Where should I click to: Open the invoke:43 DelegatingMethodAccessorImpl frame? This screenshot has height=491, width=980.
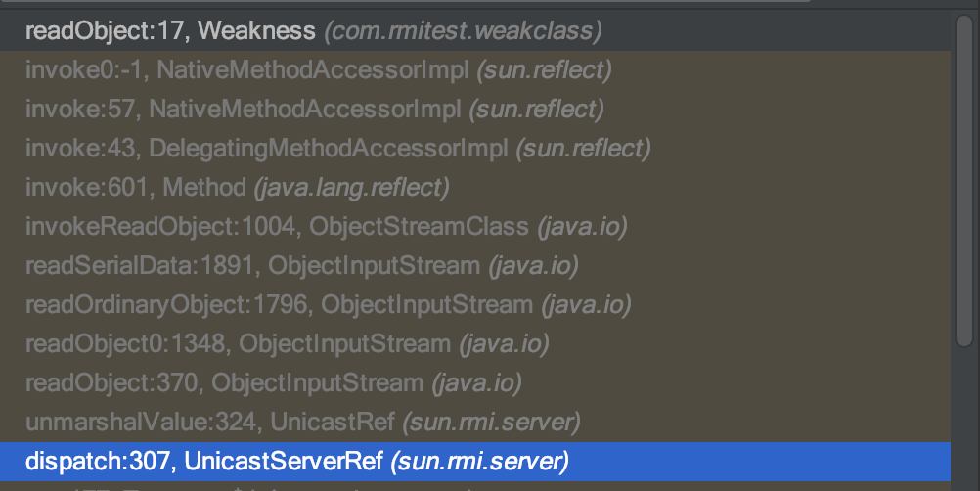(x=475, y=148)
